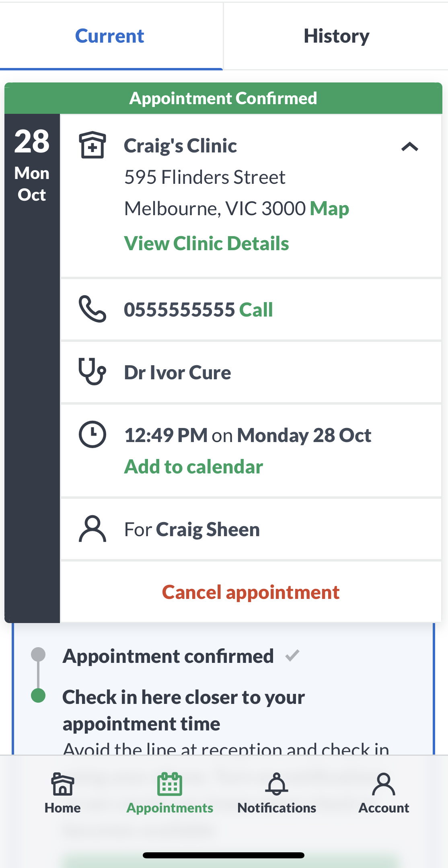
Task: Tap the clock time icon
Action: pos(92,434)
